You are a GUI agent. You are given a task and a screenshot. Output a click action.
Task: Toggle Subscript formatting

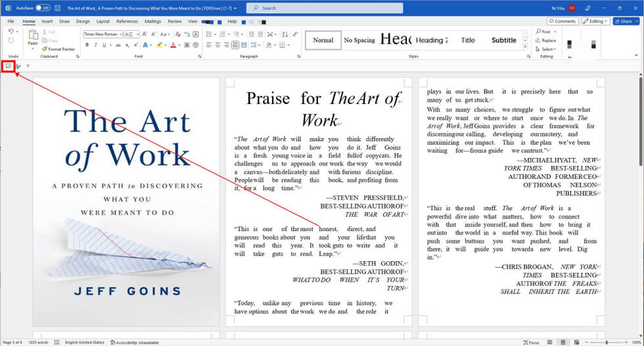(x=127, y=45)
